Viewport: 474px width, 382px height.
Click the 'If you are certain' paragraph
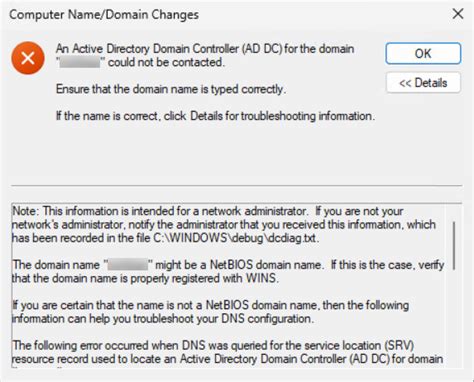tap(210, 312)
